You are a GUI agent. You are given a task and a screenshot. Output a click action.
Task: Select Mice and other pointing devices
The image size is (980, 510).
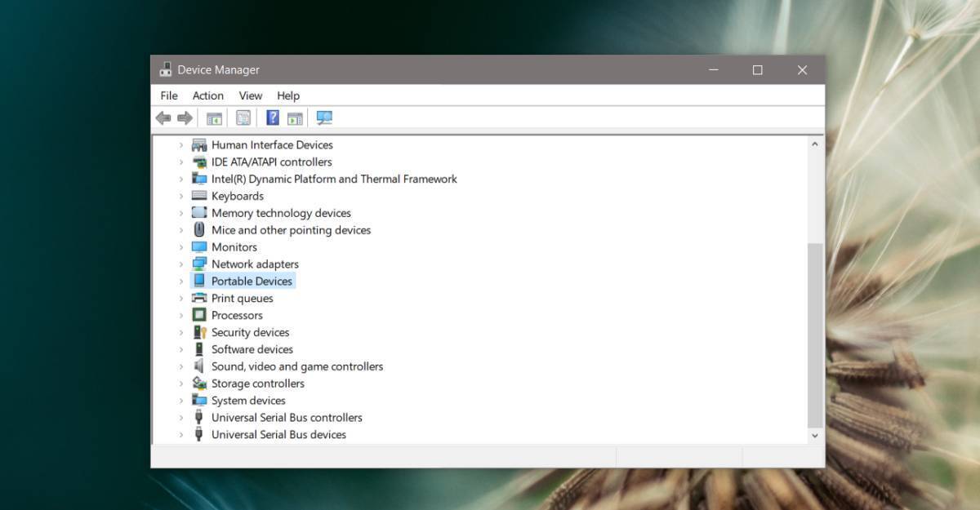click(x=291, y=230)
